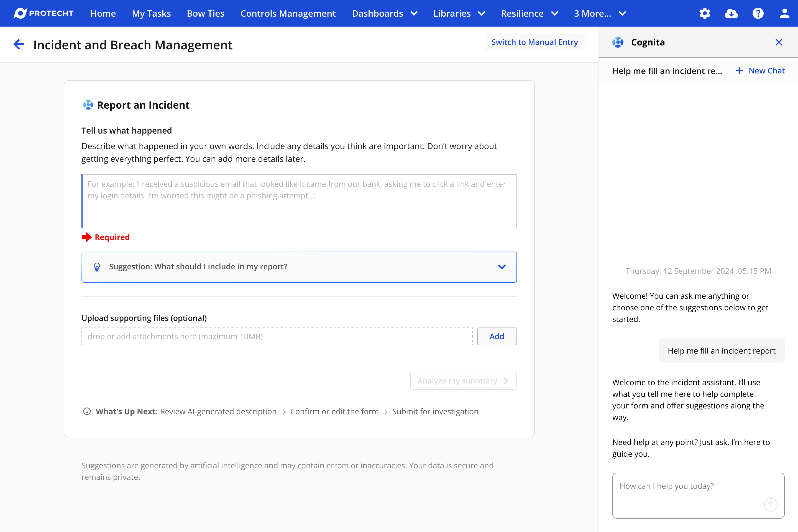Open the Bow Ties menu item
Screen dimensions: 798x532
pyautogui.click(x=205, y=13)
